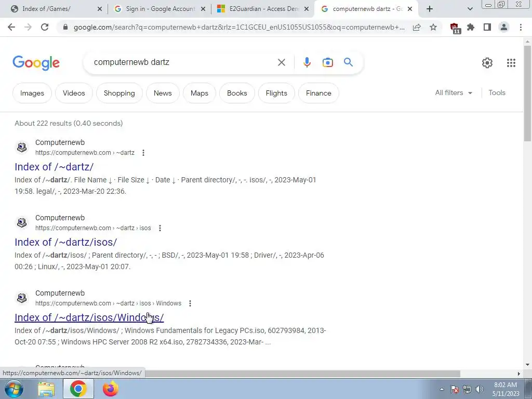The height and width of the screenshot is (399, 532).
Task: Open the tab search chevron
Action: [x=470, y=9]
